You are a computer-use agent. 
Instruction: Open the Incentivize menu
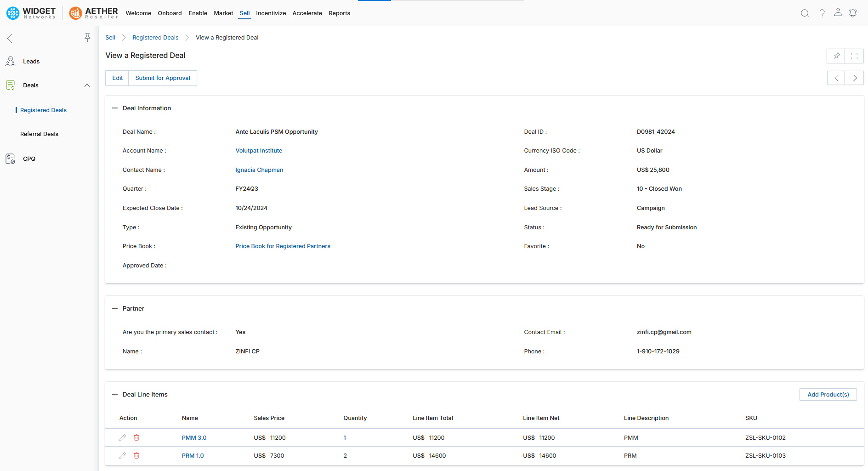(271, 13)
